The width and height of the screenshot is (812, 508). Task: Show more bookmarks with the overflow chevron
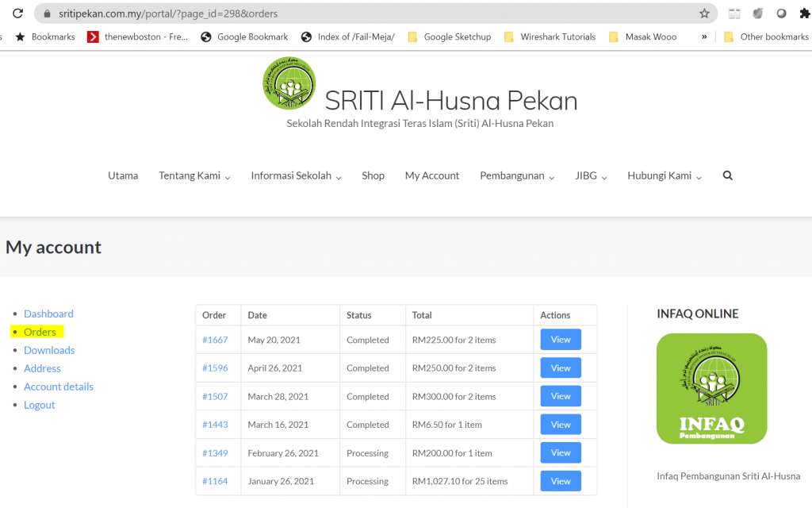point(704,37)
